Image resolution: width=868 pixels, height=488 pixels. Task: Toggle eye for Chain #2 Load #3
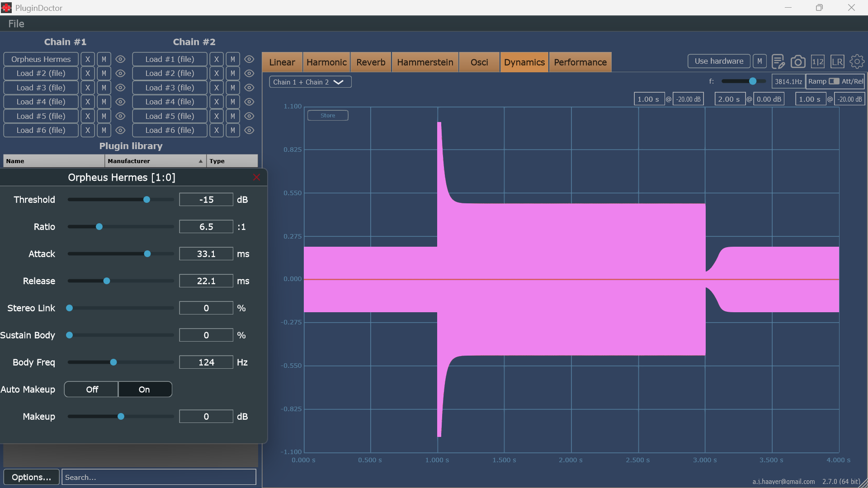(x=249, y=88)
